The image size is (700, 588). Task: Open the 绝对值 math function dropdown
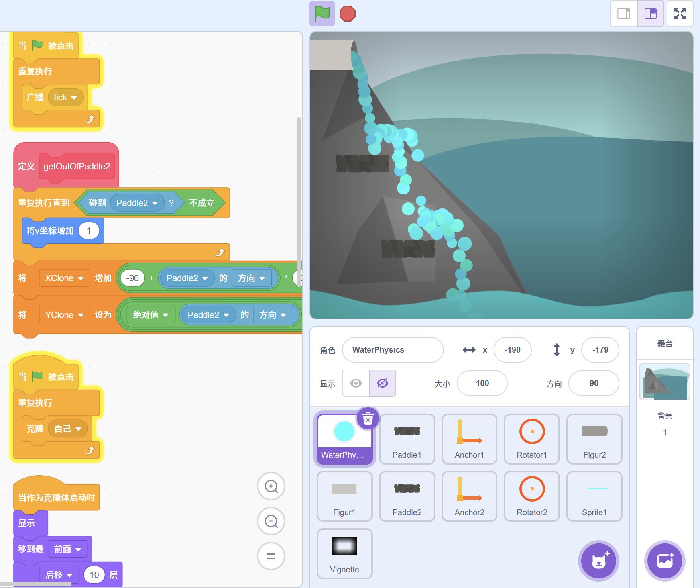[x=165, y=315]
